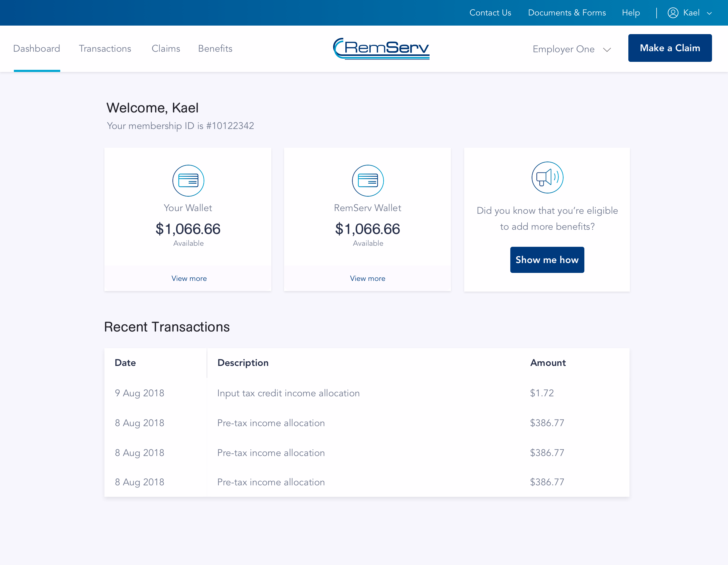View more under RemServ Wallet
This screenshot has width=728, height=565.
367,278
